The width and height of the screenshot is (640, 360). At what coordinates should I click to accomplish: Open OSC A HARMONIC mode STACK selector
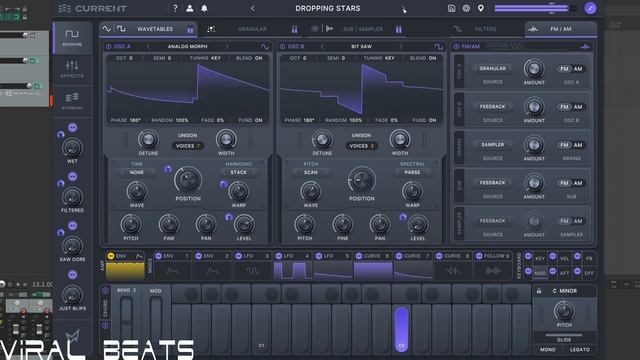[238, 172]
